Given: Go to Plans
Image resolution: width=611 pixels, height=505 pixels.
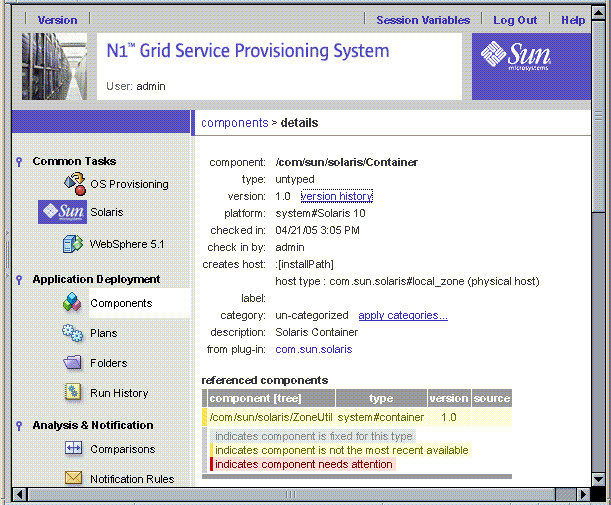Looking at the screenshot, I should pyautogui.click(x=104, y=333).
